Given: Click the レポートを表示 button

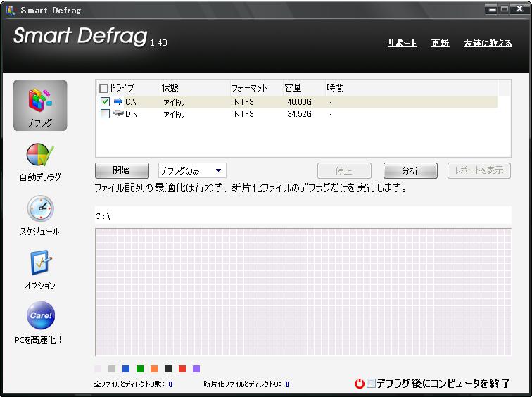Looking at the screenshot, I should coord(479,170).
